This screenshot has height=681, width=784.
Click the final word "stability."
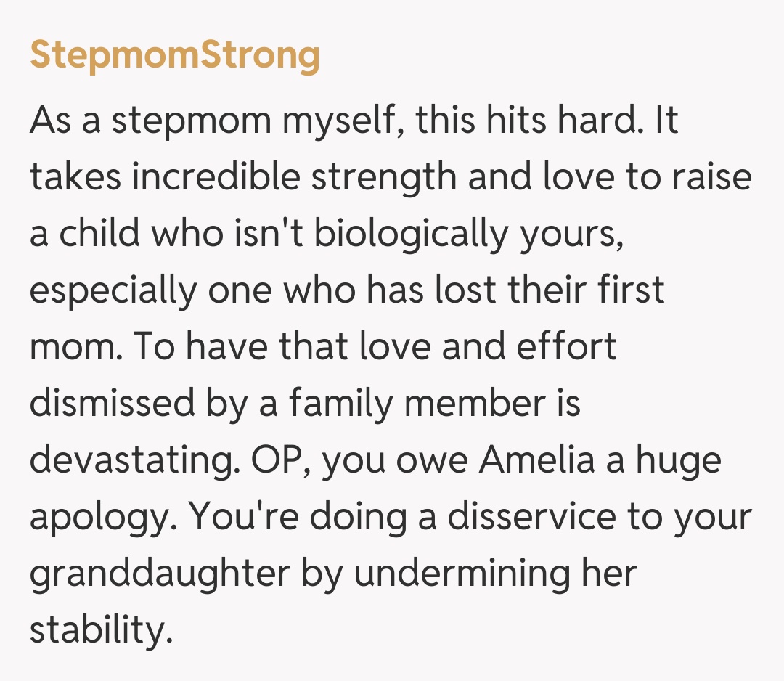click(101, 630)
